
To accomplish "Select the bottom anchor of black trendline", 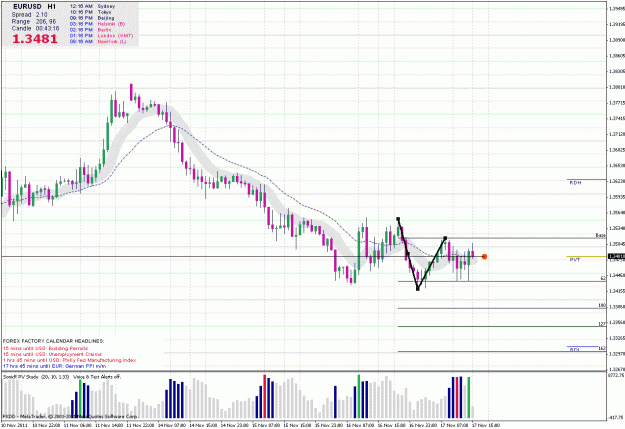I will (418, 289).
